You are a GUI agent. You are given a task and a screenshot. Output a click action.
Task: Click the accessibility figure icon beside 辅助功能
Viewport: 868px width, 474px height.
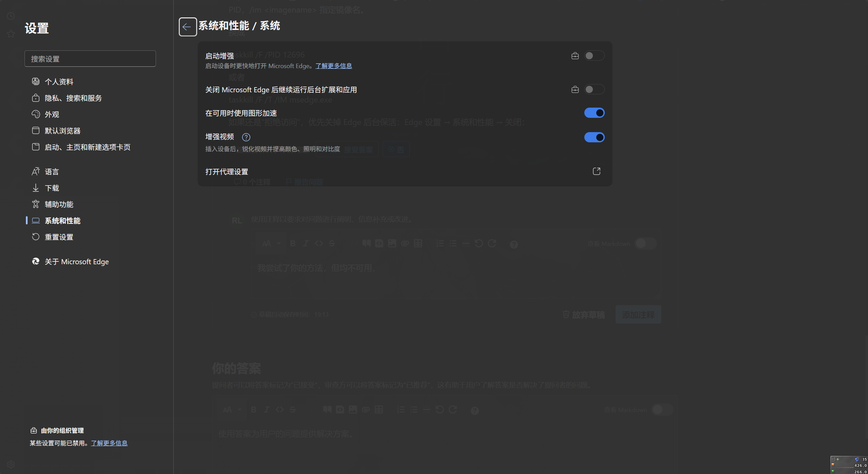(36, 204)
